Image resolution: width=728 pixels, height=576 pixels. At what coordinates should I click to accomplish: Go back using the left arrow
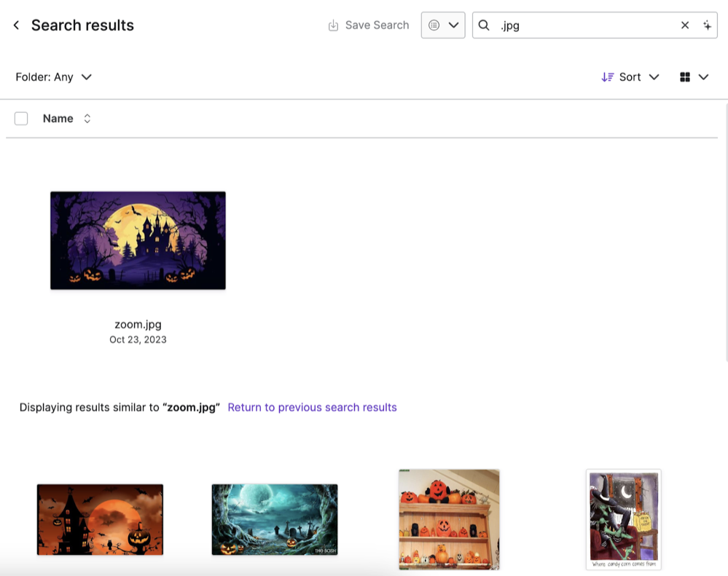(16, 25)
